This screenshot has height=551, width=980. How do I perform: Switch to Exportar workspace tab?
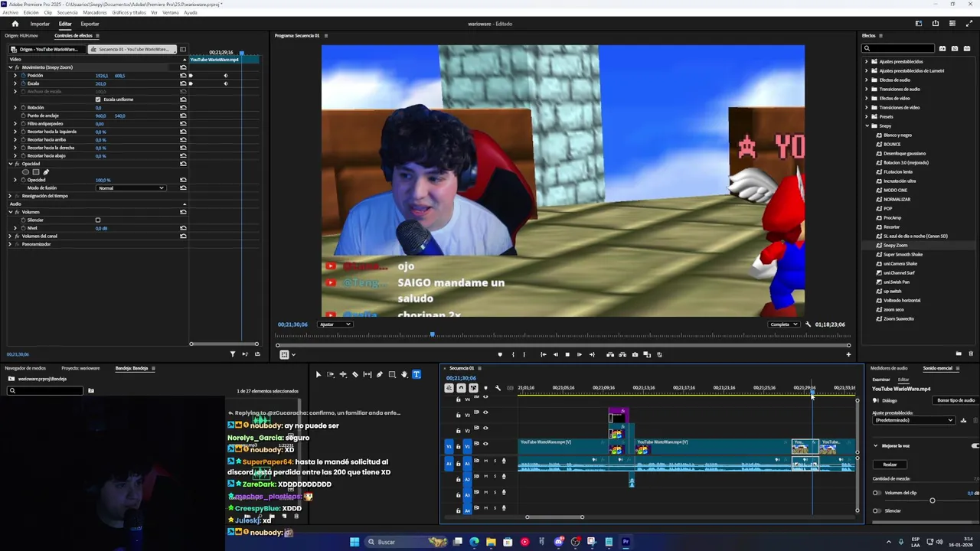point(90,24)
